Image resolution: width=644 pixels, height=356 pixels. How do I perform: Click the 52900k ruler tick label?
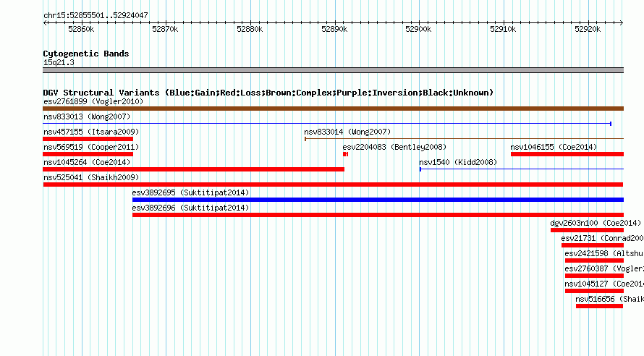(x=418, y=29)
